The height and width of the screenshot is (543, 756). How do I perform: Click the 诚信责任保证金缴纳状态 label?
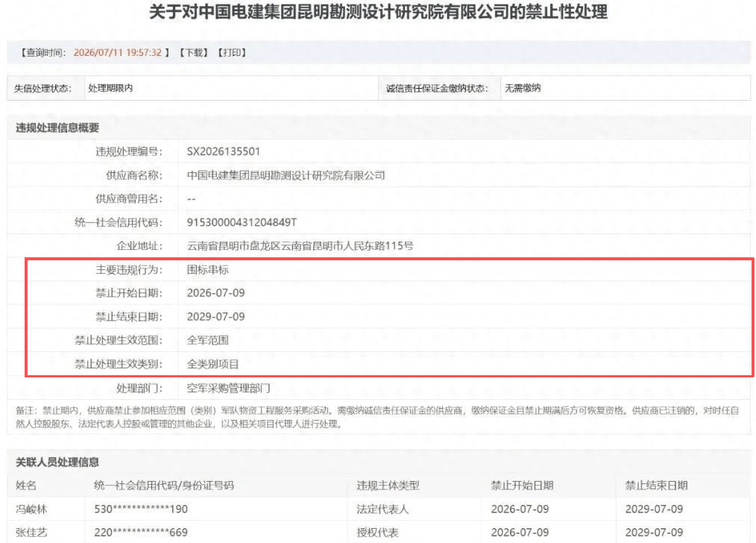(x=438, y=88)
